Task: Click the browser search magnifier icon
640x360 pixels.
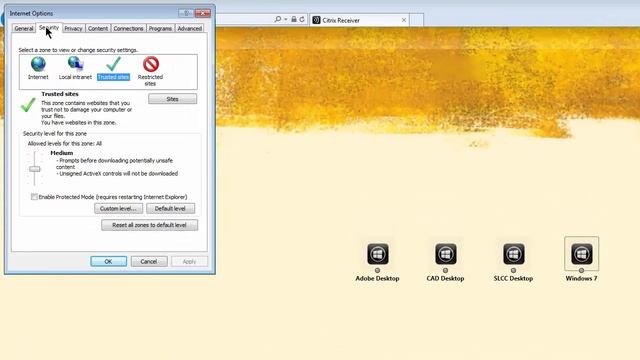Action: pyautogui.click(x=278, y=19)
